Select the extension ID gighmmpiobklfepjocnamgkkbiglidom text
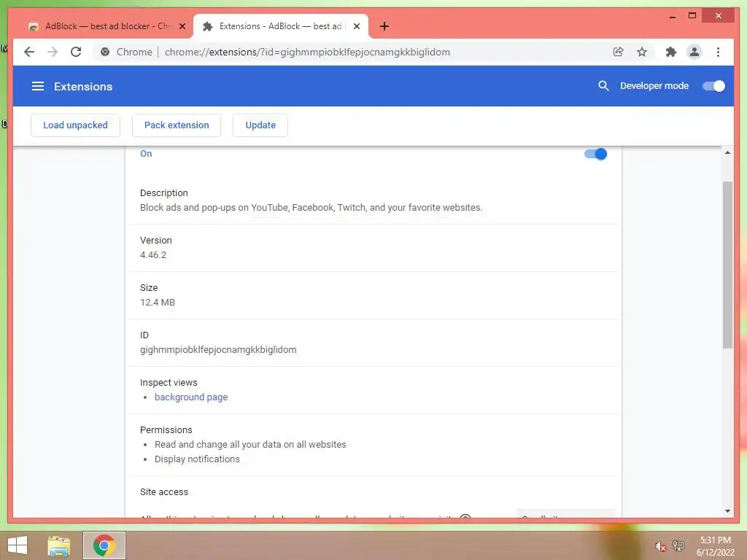Image resolution: width=747 pixels, height=560 pixels. [x=218, y=349]
